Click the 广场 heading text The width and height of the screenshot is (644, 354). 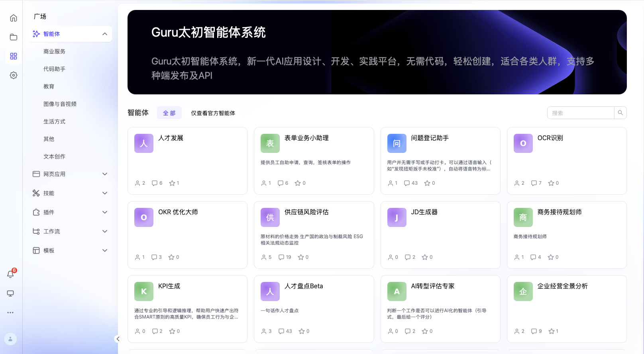pos(40,16)
